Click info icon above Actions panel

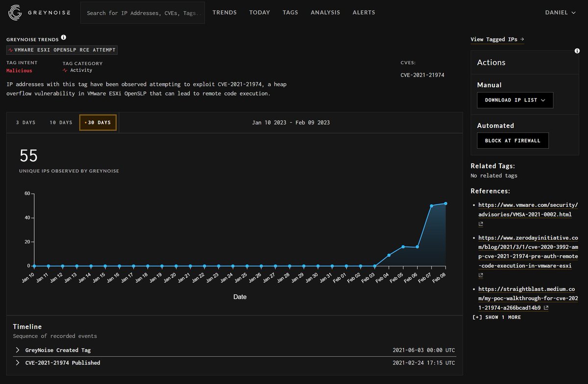578,51
